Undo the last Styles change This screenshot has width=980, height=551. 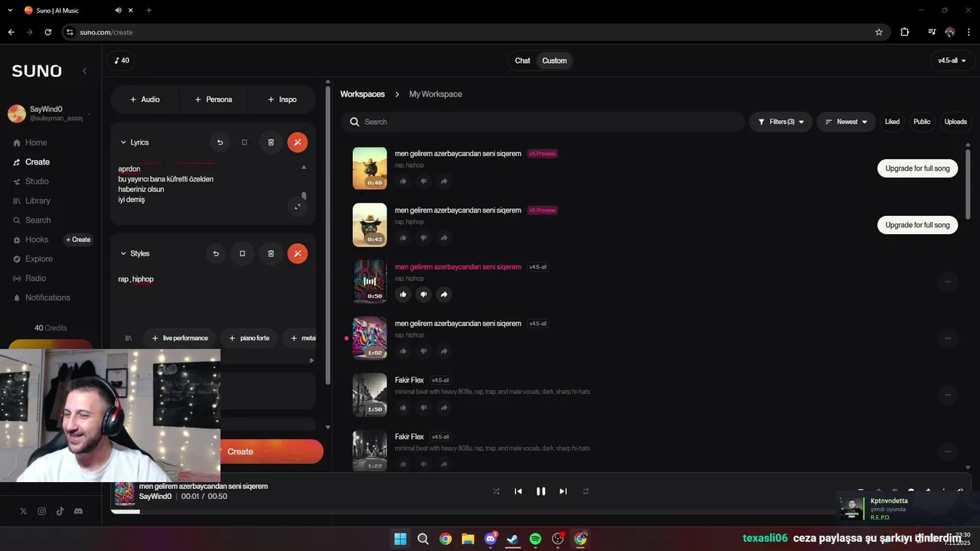click(216, 253)
